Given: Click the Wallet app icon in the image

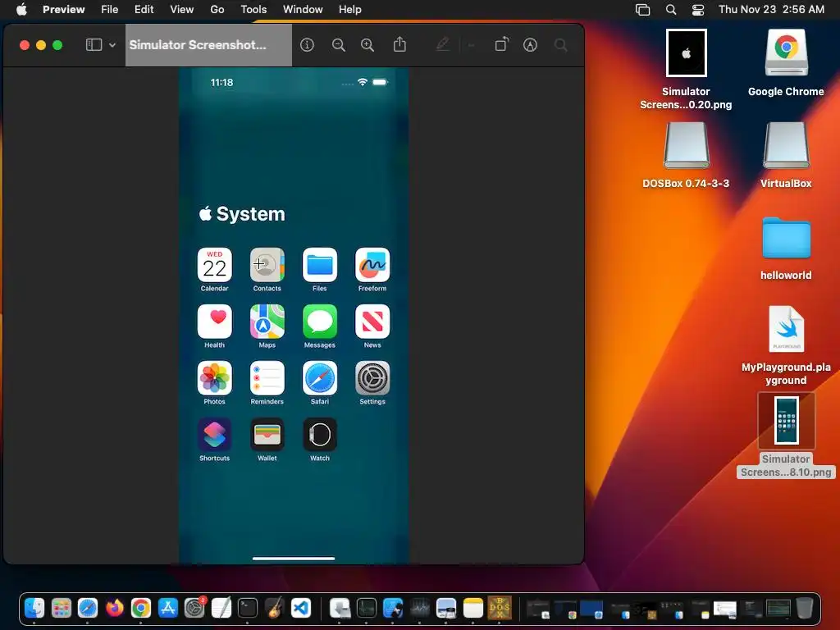Looking at the screenshot, I should [x=267, y=435].
